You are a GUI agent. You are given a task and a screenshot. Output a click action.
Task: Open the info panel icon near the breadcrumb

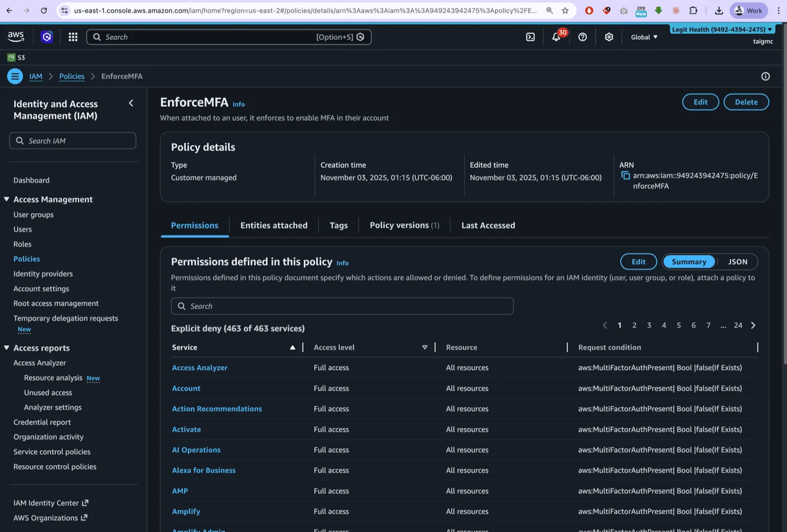coord(765,76)
